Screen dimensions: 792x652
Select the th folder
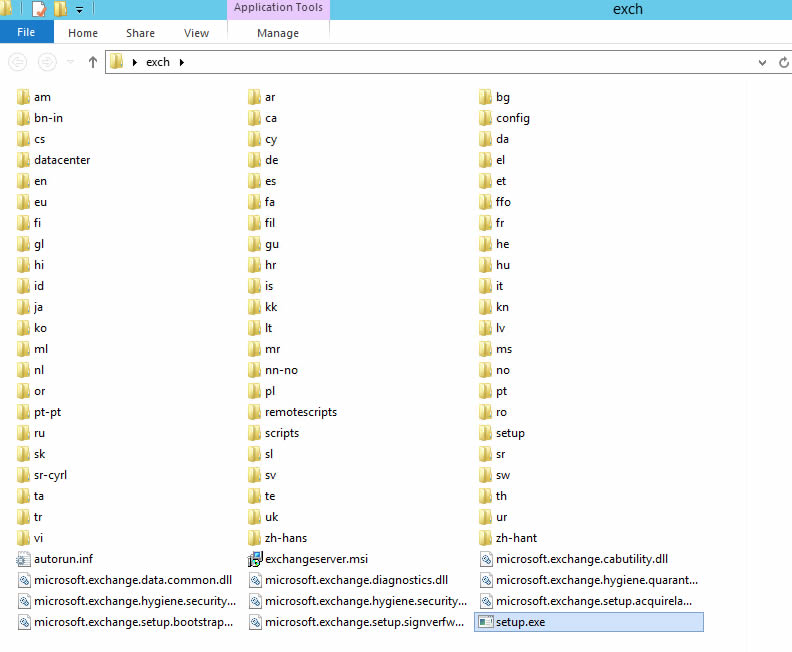pyautogui.click(x=493, y=496)
